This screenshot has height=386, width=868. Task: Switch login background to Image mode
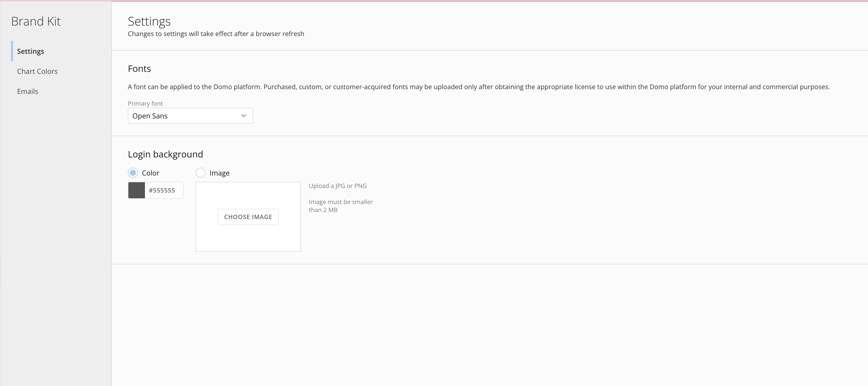(x=201, y=173)
